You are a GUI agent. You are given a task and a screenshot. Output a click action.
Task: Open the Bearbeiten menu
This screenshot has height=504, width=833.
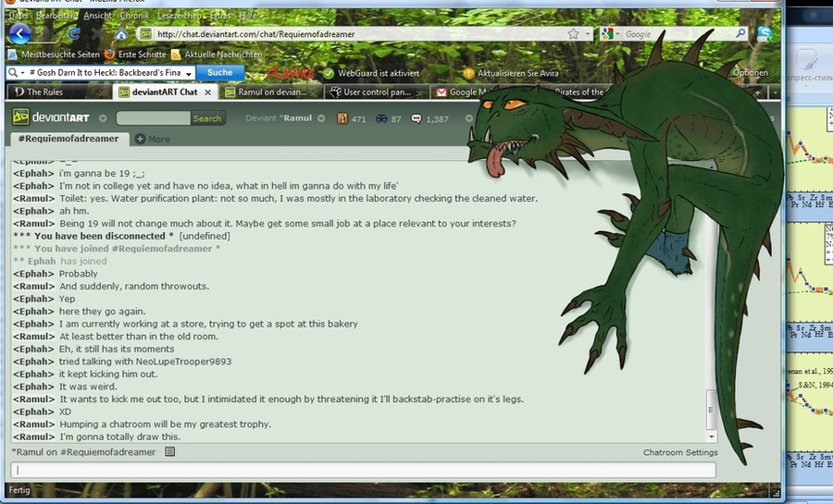56,16
